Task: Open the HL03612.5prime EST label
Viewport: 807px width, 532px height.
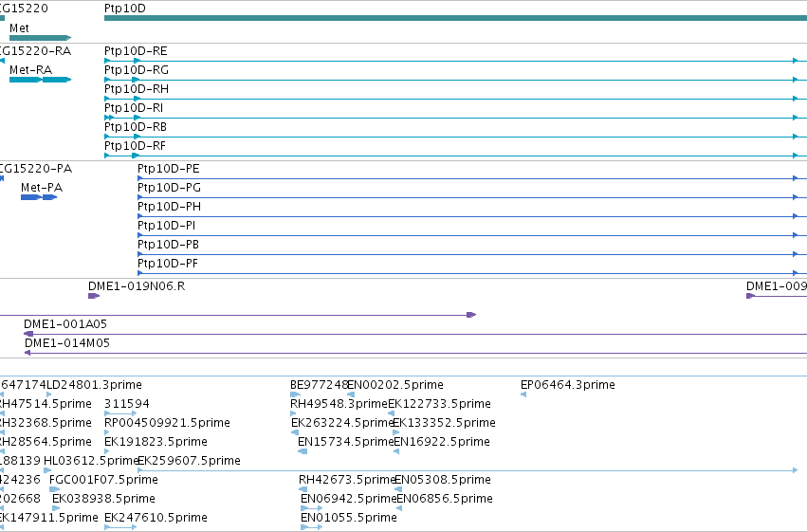Action: coord(91,462)
